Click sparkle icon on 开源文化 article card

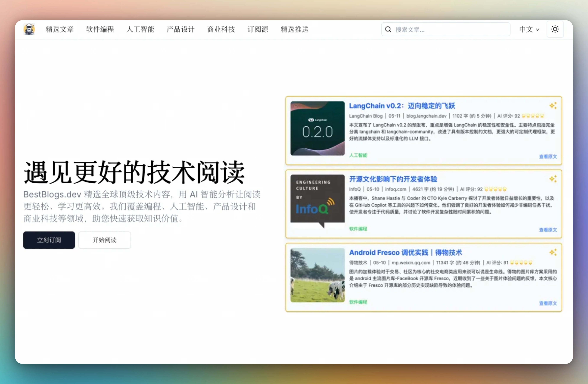pos(553,179)
